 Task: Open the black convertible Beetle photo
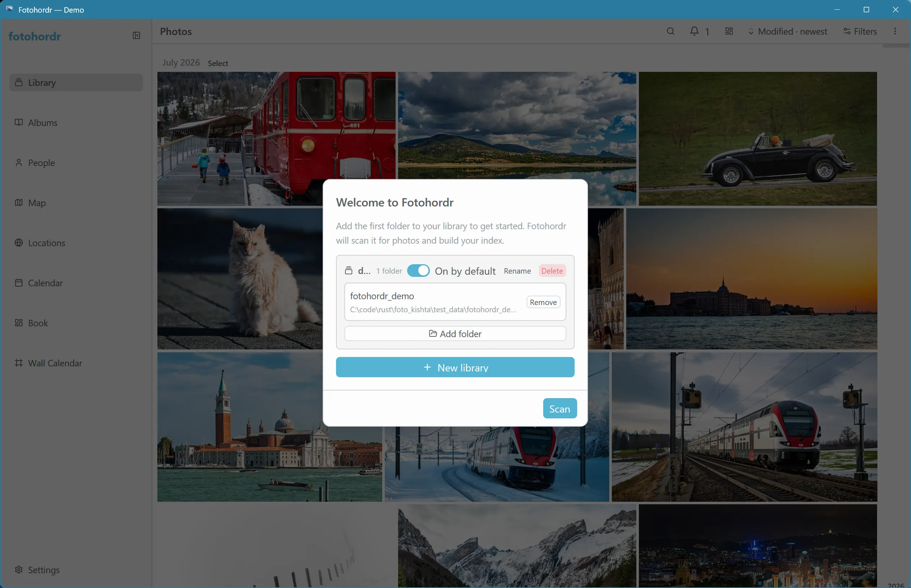[x=758, y=139]
